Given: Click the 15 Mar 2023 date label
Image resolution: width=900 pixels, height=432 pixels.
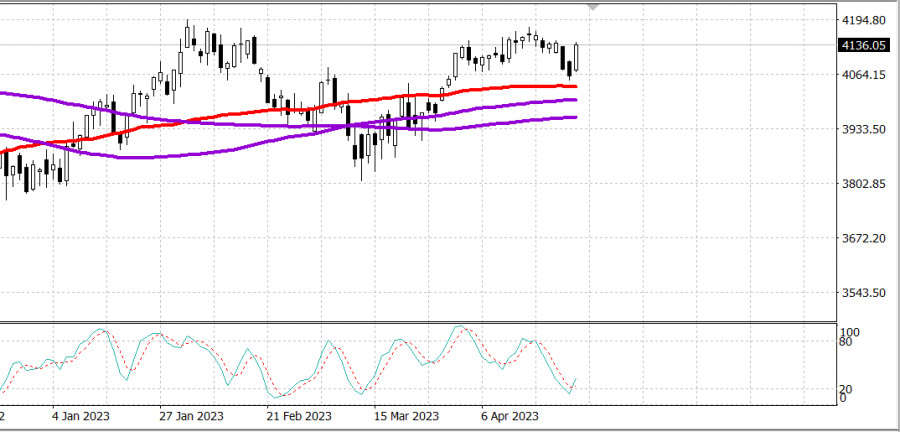Looking at the screenshot, I should (406, 416).
